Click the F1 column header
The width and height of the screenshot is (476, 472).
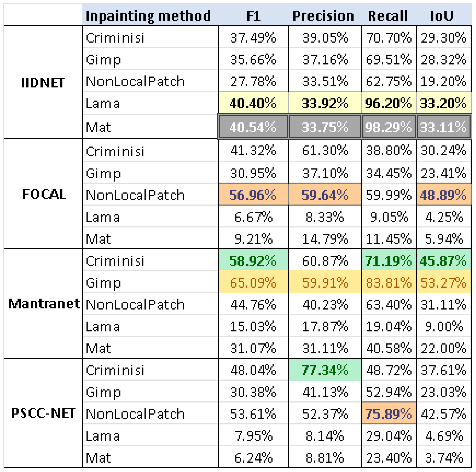[253, 16]
